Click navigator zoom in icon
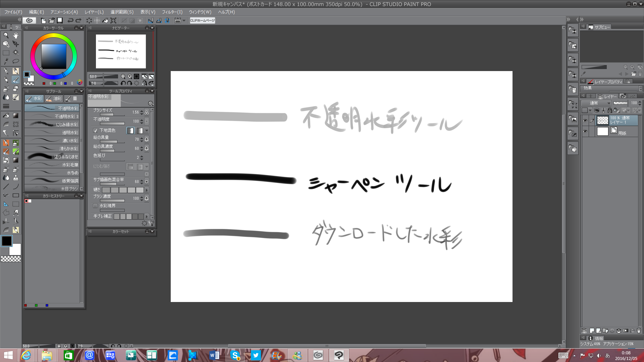This screenshot has height=362, width=644. [130, 76]
